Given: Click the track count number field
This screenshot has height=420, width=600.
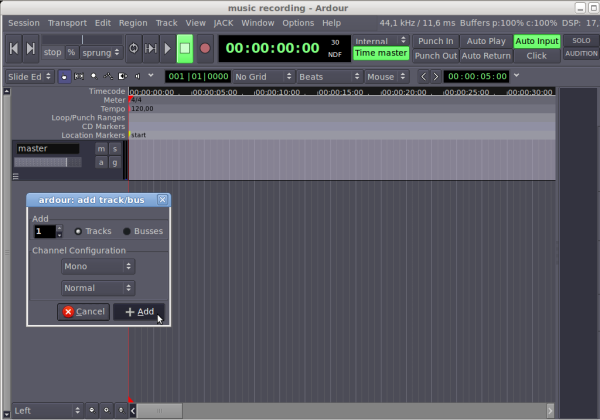Looking at the screenshot, I should 45,231.
